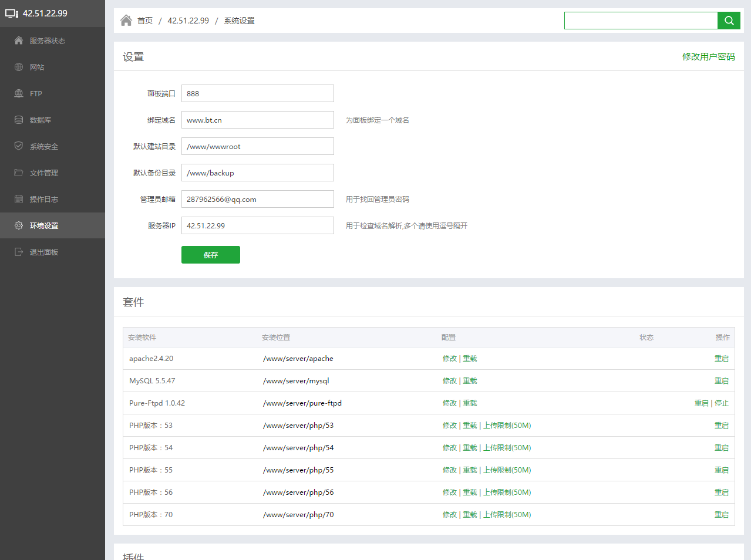Open file management folder icon

click(19, 173)
